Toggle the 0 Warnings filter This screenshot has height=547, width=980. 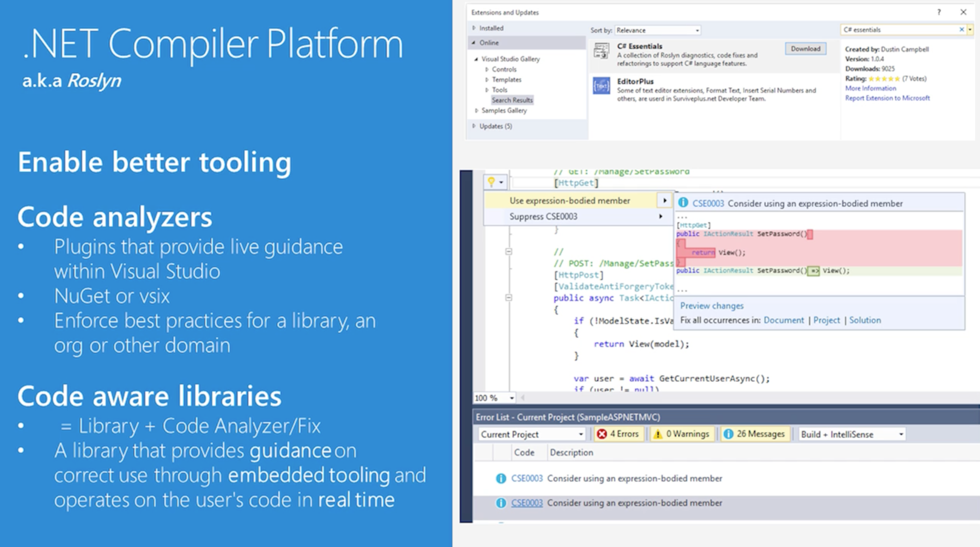click(681, 434)
